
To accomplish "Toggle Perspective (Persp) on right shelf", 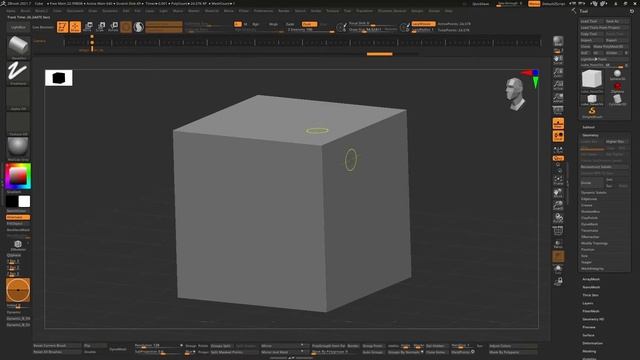I will point(558,110).
